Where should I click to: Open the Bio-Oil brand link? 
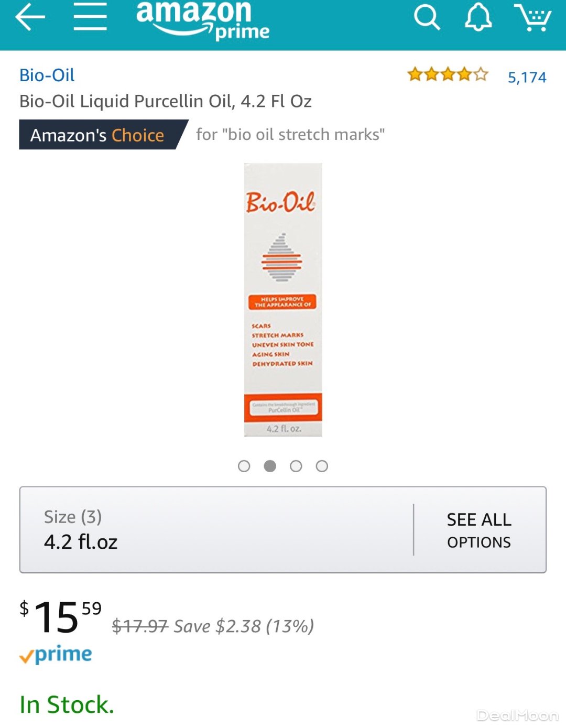point(47,75)
